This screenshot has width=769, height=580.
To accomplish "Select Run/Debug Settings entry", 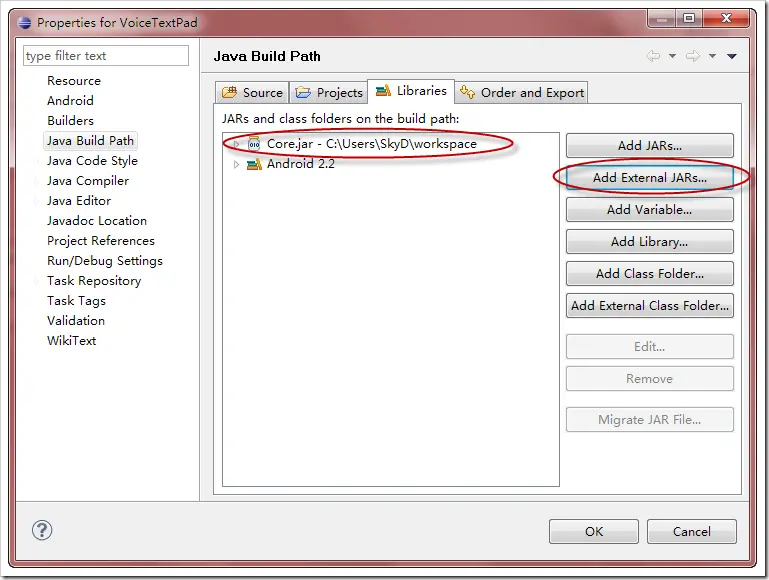I will point(104,261).
